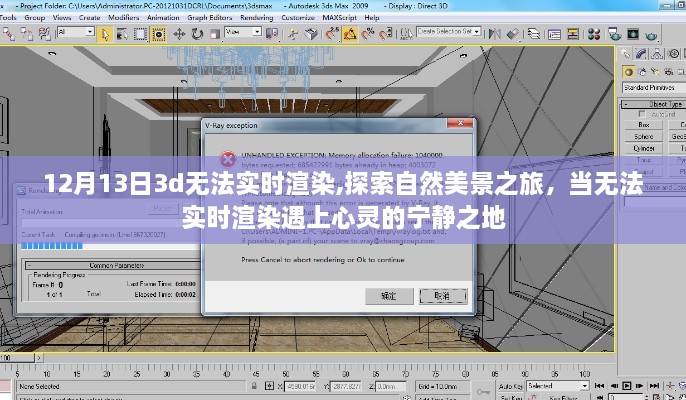The height and width of the screenshot is (400, 686).
Task: Click the 确定 button in V-Ray exception dialog
Action: (389, 296)
